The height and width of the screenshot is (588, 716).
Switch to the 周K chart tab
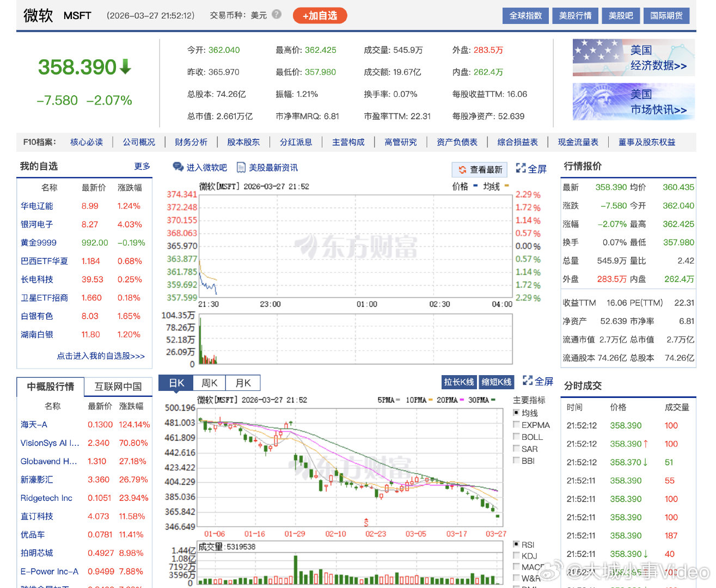[209, 382]
